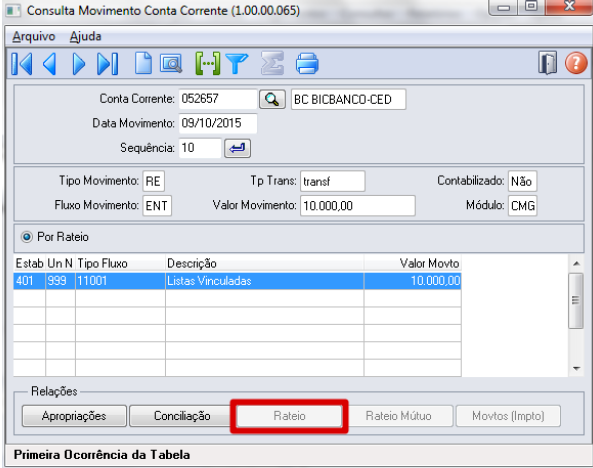The image size is (593, 468).
Task: Go to the previous record arrow
Action: pos(50,64)
